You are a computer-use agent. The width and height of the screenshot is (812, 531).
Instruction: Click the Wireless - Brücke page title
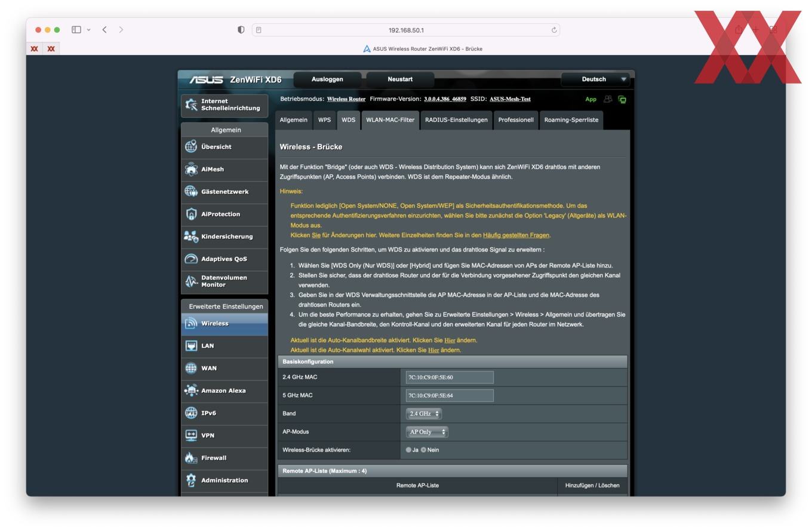pyautogui.click(x=311, y=147)
